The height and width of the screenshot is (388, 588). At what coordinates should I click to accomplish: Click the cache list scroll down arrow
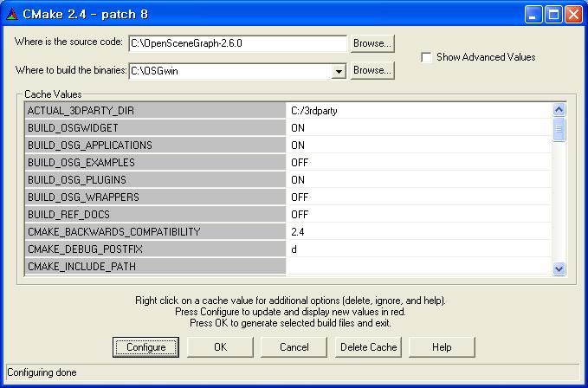[x=559, y=268]
